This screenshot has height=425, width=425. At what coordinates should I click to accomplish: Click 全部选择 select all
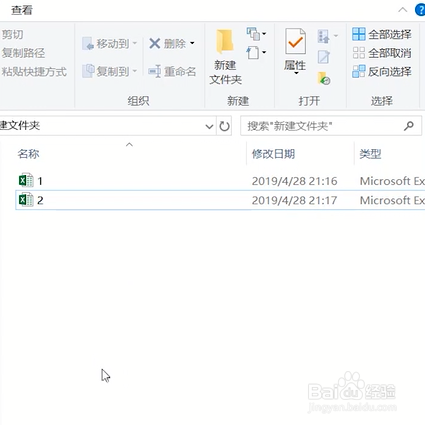click(x=382, y=34)
